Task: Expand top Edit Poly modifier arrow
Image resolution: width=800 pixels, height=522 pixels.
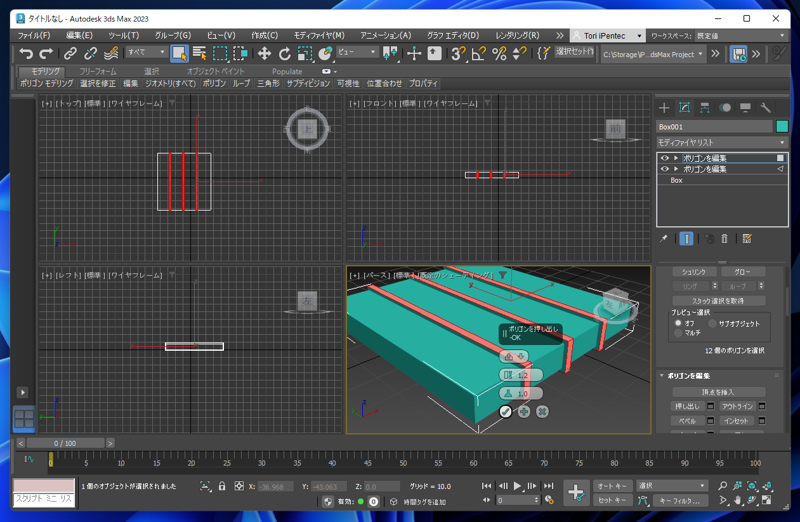Action: tap(676, 158)
